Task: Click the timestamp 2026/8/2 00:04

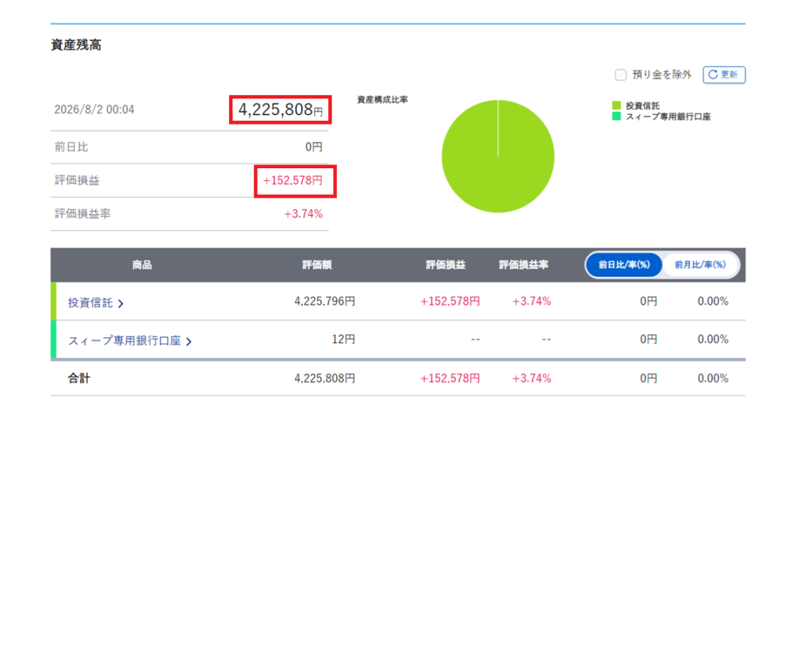Action: 94,110
